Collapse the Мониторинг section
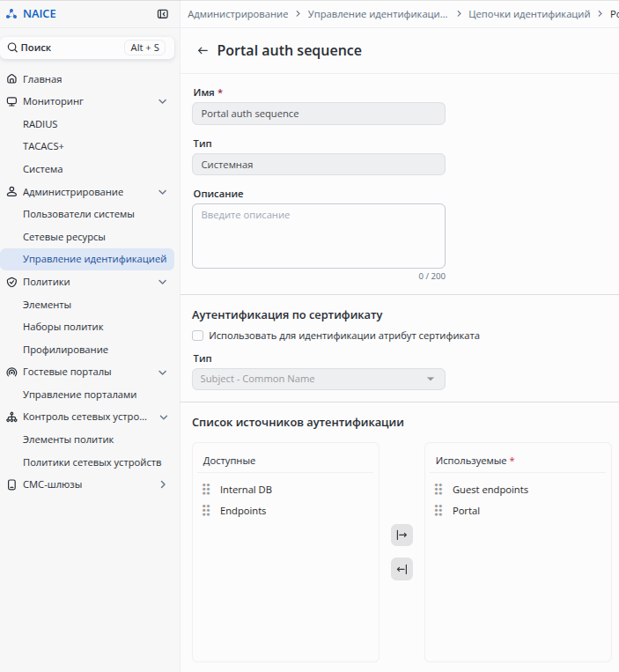The width and height of the screenshot is (619, 672). (162, 102)
